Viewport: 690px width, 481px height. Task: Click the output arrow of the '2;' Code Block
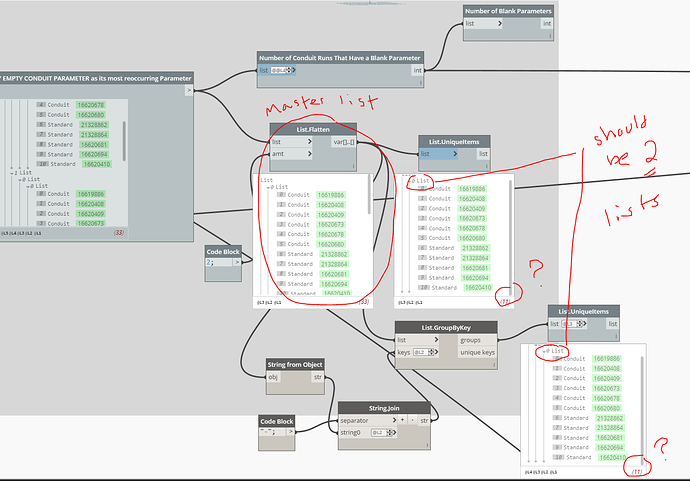pyautogui.click(x=237, y=262)
